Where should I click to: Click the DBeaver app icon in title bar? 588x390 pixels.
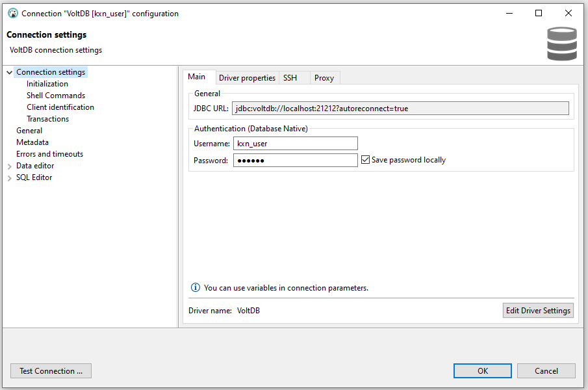tap(13, 13)
